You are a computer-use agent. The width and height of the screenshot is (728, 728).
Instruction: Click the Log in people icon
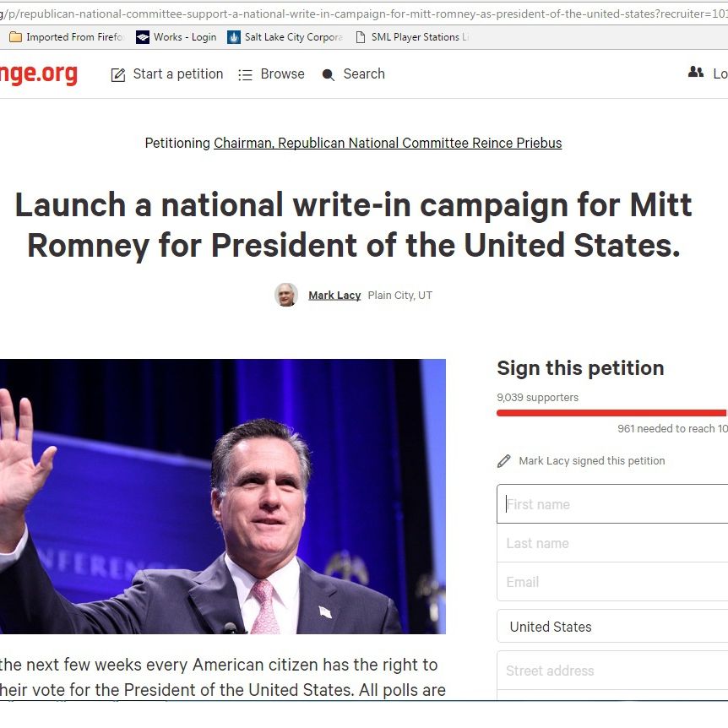tap(696, 73)
